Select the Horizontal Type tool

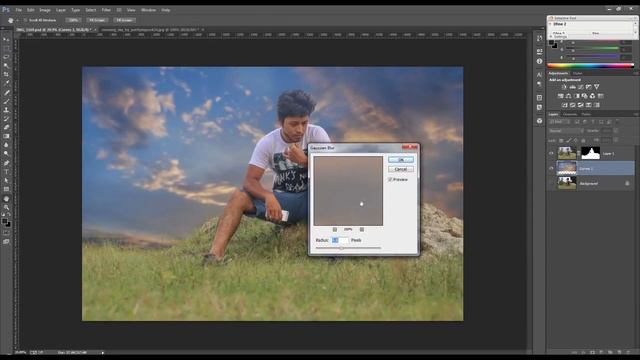tap(6, 172)
